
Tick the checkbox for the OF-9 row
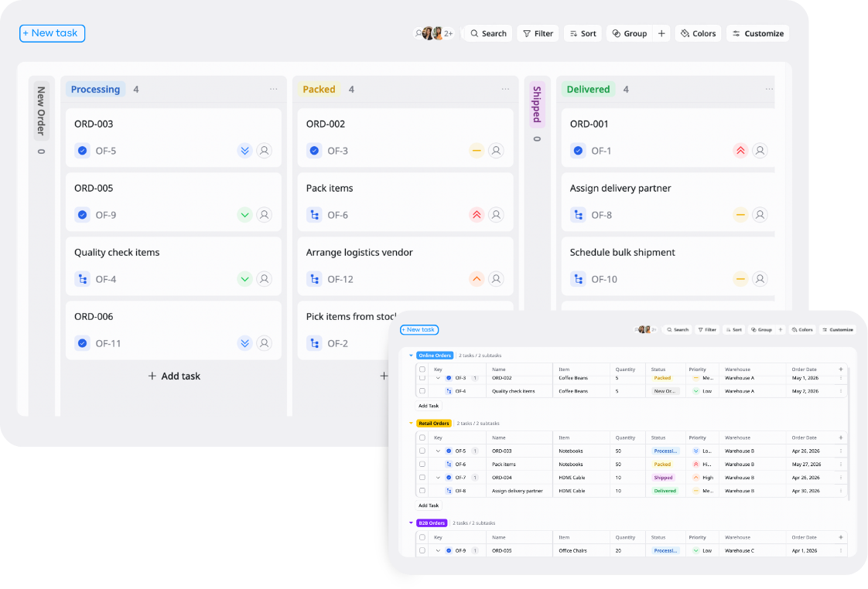422,551
